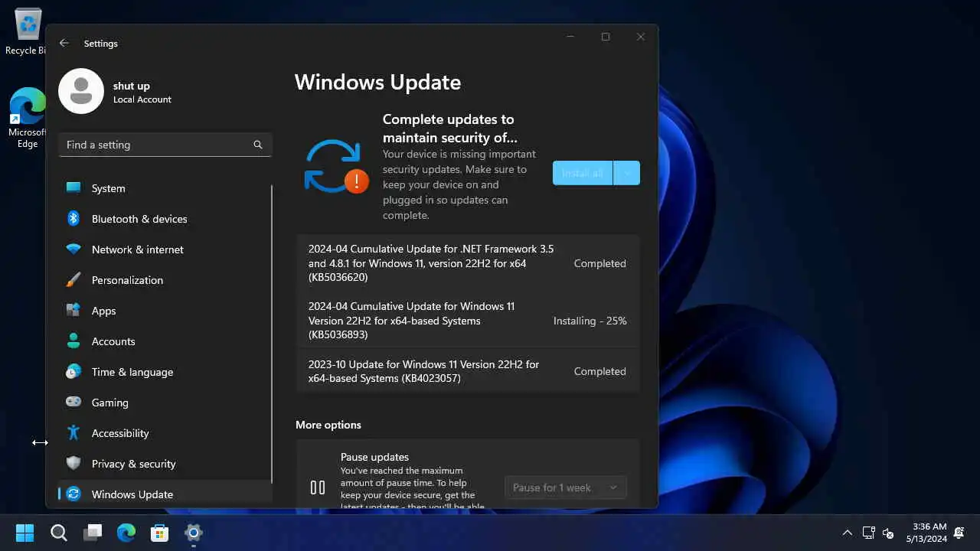The width and height of the screenshot is (980, 551).
Task: Click the user profile avatar picture
Action: (81, 91)
